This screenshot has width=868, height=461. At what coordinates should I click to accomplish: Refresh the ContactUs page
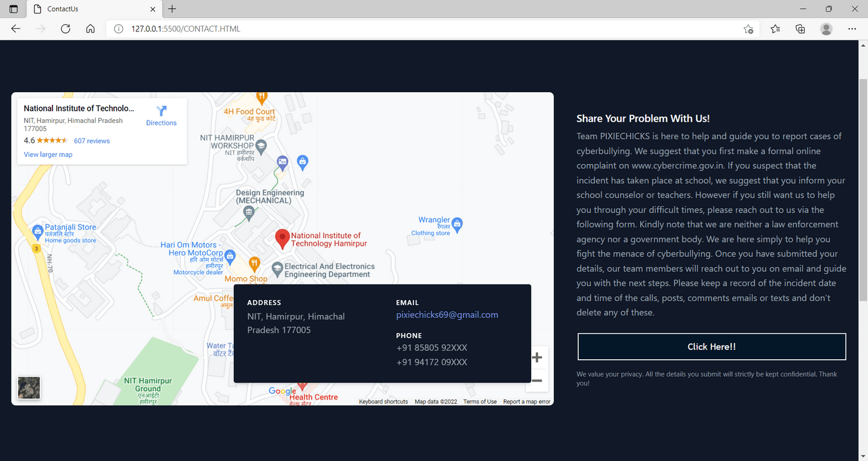tap(66, 29)
